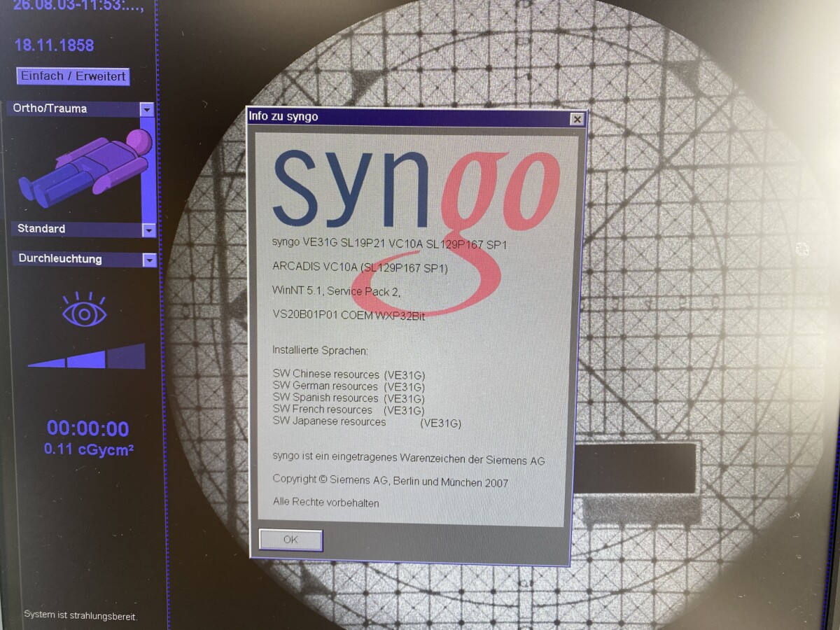
Task: Click the ARCADIS VC10A version line
Action: [x=360, y=267]
